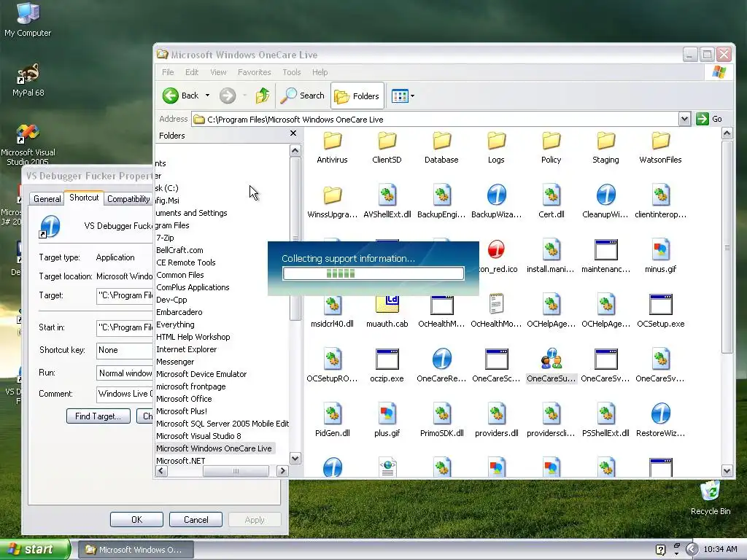Screen dimensions: 747x560
Task: Select Microsoft Windows OneCare Live in tree
Action: click(214, 448)
